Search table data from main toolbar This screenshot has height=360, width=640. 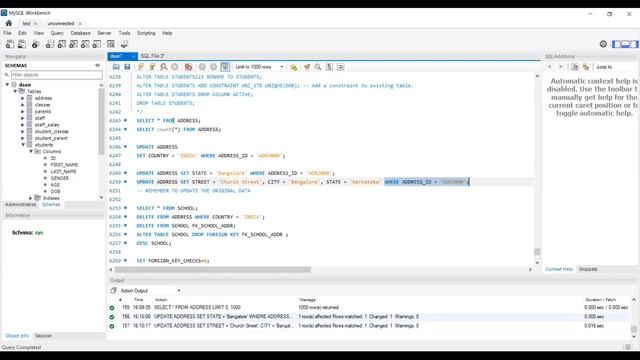[x=111, y=44]
